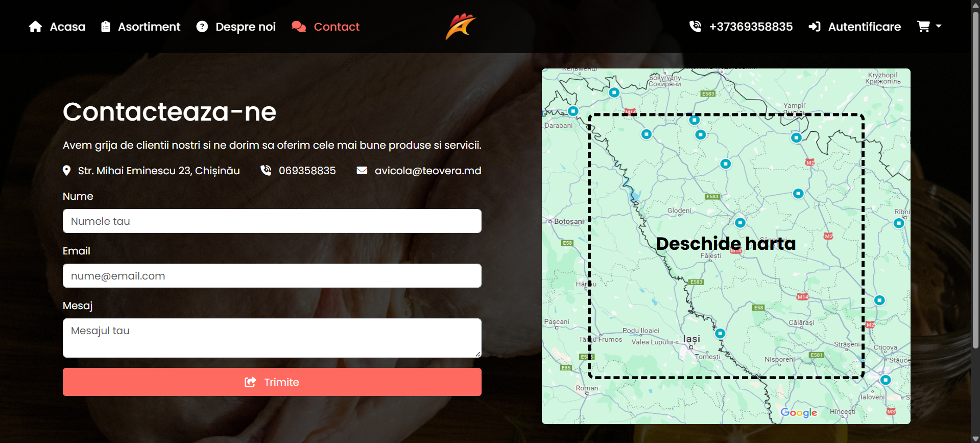Open the map via Deschide harta
Screen dimensions: 980x443
726,244
